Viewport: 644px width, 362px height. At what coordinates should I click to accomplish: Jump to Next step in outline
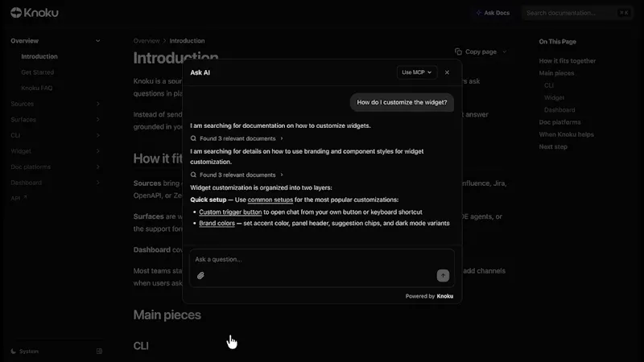(553, 147)
